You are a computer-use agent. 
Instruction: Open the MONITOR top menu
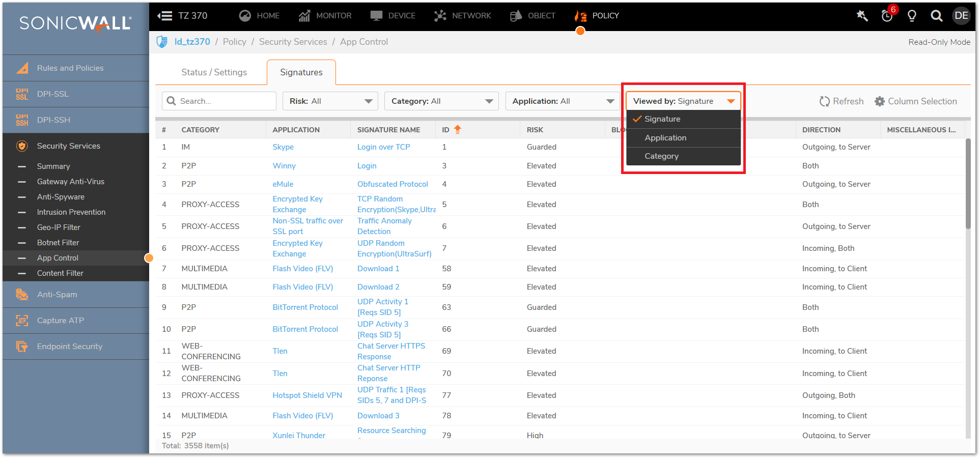(325, 16)
